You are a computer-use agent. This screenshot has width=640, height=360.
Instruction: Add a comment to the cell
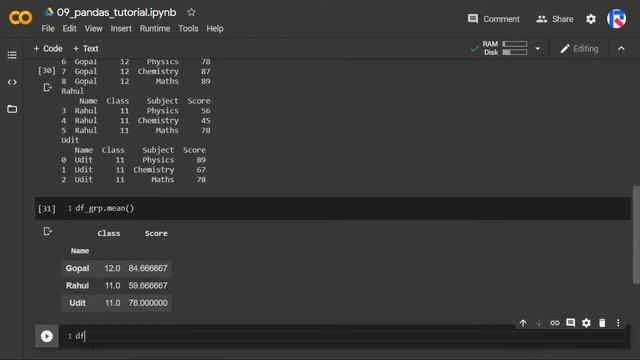[571, 323]
